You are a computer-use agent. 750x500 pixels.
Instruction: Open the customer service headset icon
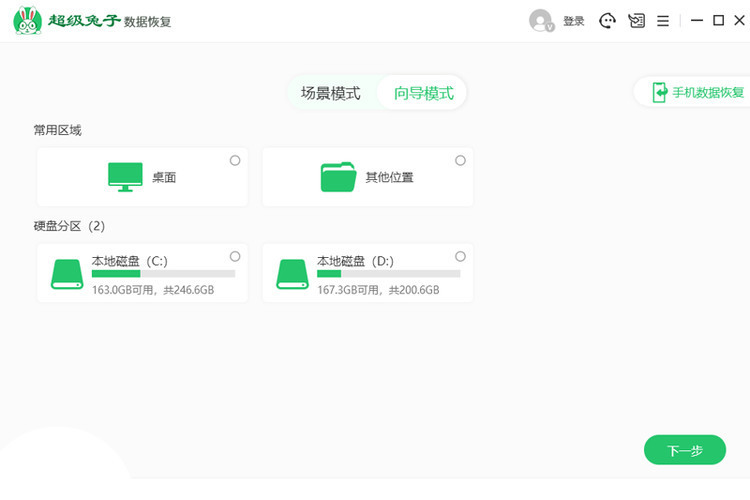(607, 21)
